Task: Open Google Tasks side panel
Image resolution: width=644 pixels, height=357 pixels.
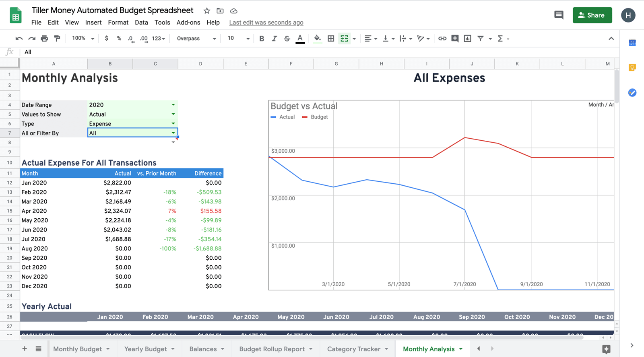Action: (632, 92)
